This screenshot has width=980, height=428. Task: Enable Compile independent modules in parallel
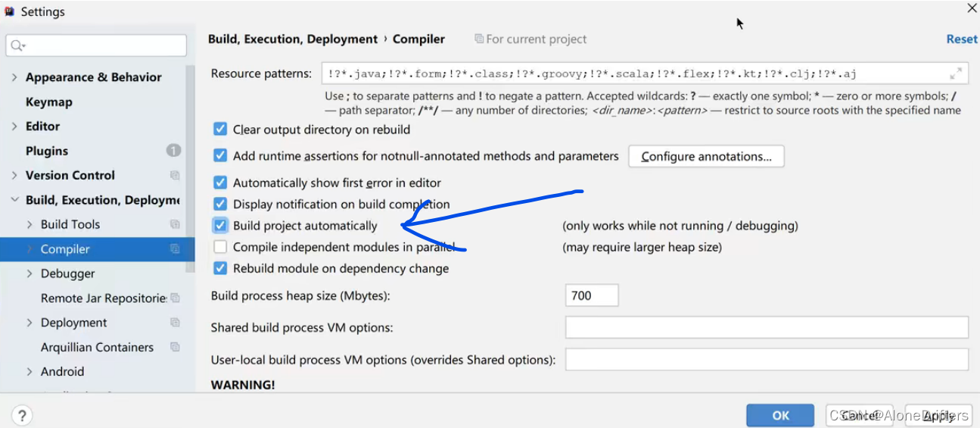pyautogui.click(x=220, y=247)
